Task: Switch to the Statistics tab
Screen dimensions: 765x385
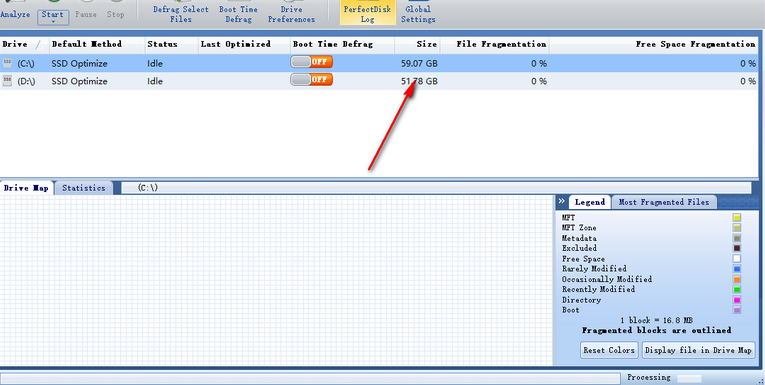Action: [83, 188]
